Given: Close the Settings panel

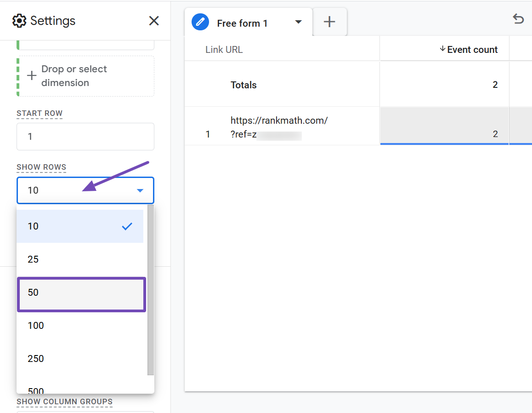Looking at the screenshot, I should [x=154, y=21].
